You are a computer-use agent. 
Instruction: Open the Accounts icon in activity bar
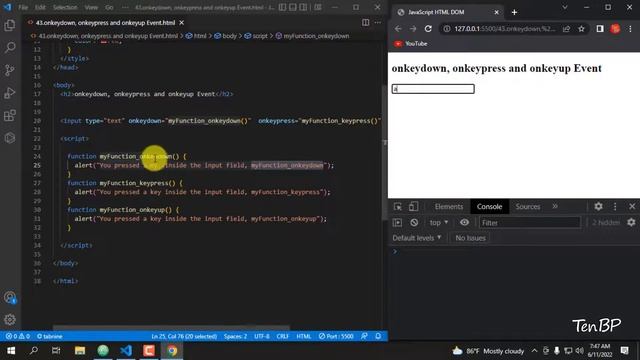[10, 298]
